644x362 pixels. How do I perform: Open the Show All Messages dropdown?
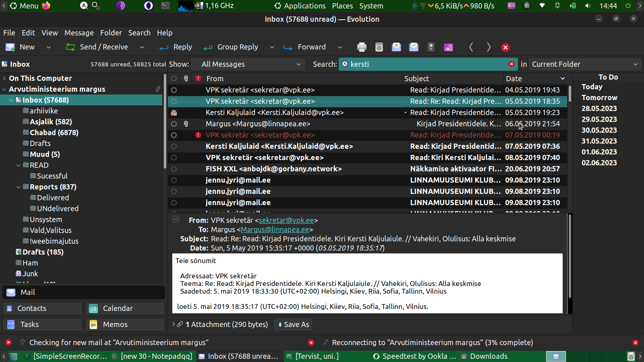coord(250,64)
